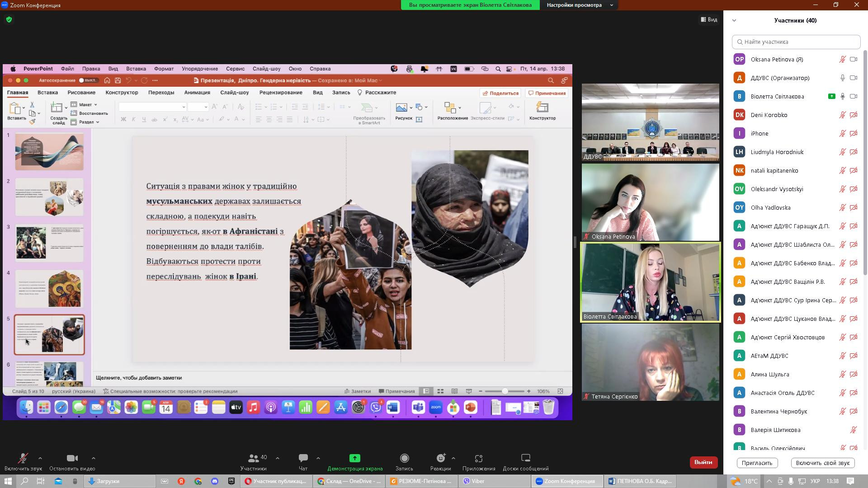Open Participants icon showing 40
This screenshot has height=488, width=868.
254,458
